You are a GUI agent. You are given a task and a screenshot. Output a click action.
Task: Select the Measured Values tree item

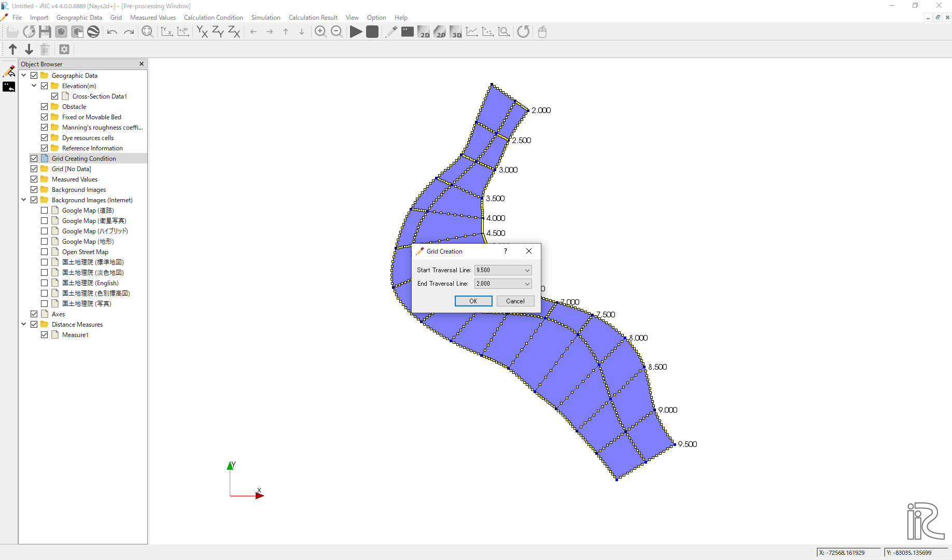point(75,179)
